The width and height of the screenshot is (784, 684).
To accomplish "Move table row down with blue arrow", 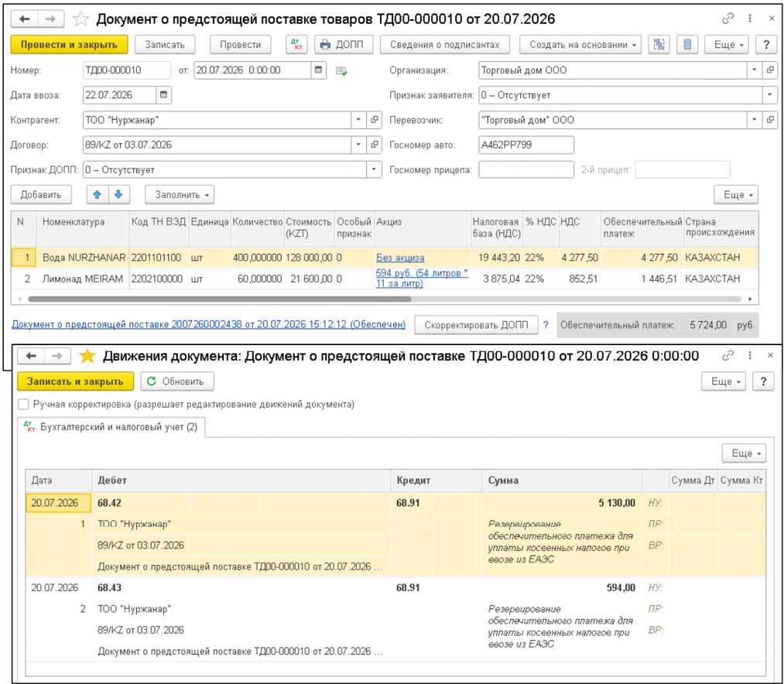I will pos(118,194).
